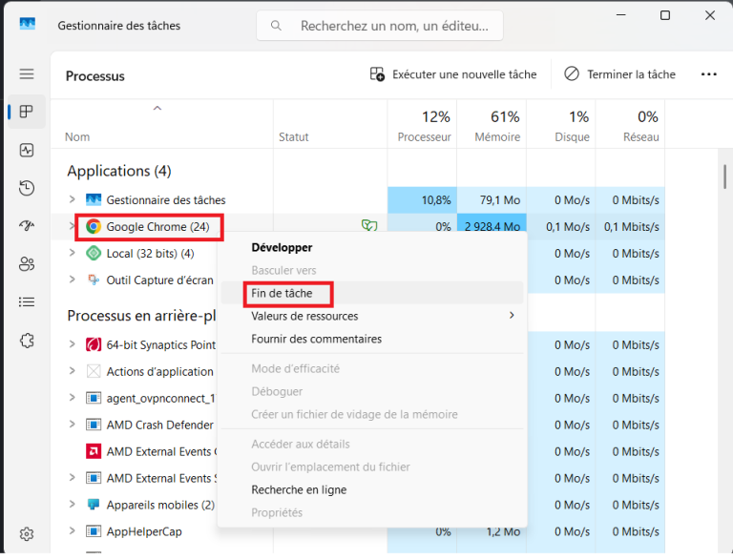The width and height of the screenshot is (733, 560).
Task: Sort by the Disque column header
Action: (x=561, y=124)
